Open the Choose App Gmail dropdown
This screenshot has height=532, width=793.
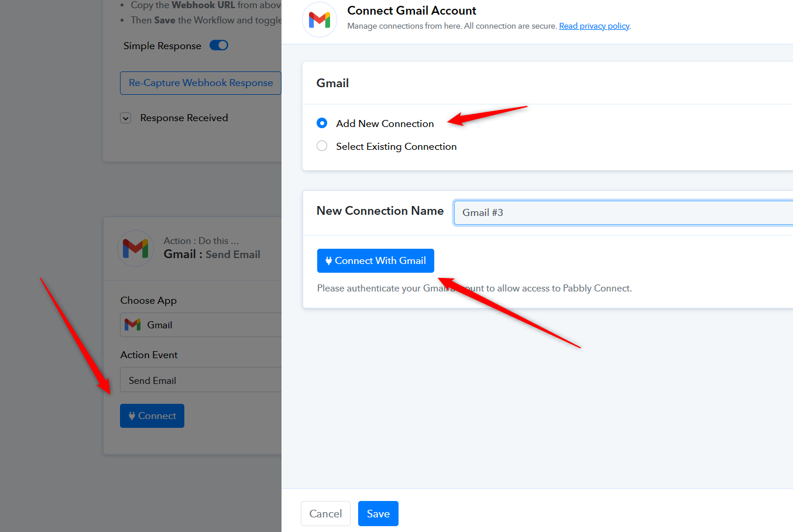click(201, 325)
